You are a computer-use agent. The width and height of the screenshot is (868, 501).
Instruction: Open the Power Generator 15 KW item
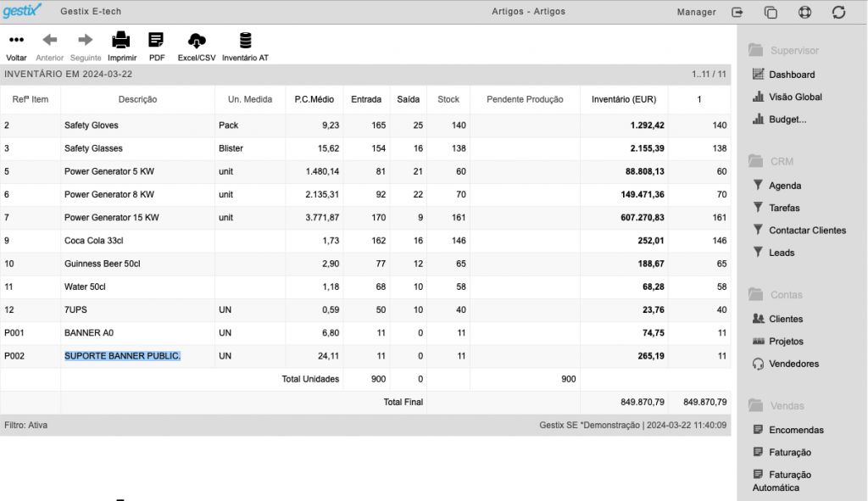(x=111, y=218)
